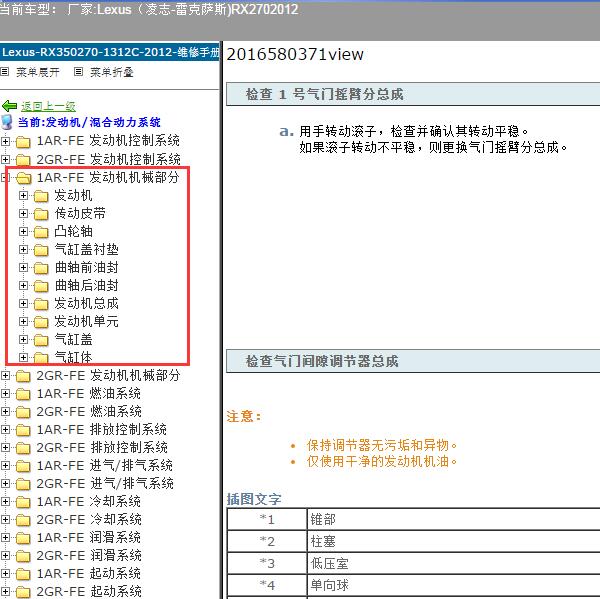Click folder icon next to 凸轮轴

[41, 232]
